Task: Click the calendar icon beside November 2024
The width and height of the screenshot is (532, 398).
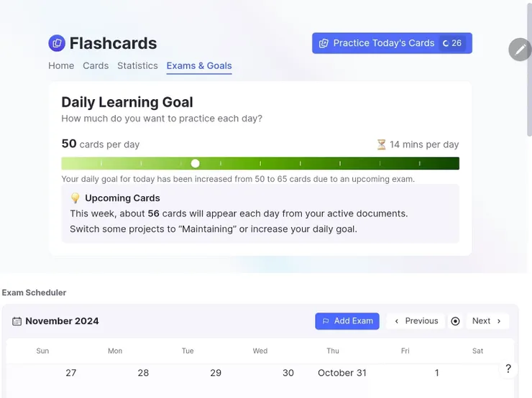Action: pos(17,321)
